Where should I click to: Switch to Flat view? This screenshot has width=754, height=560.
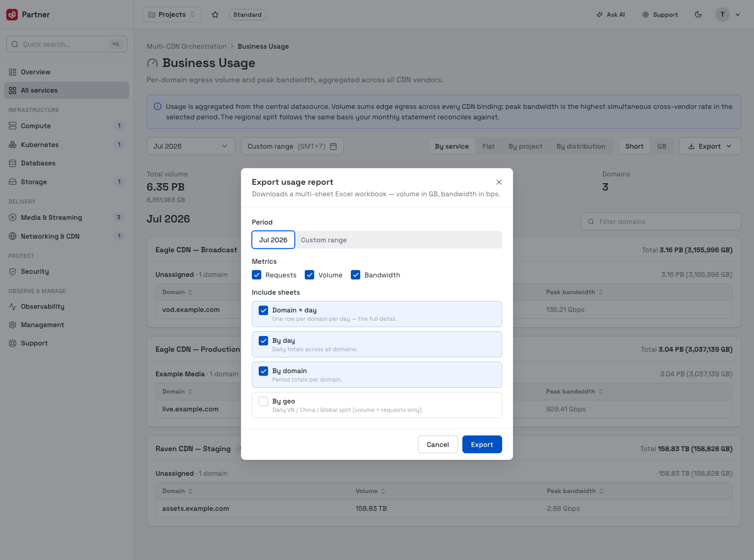[489, 147]
